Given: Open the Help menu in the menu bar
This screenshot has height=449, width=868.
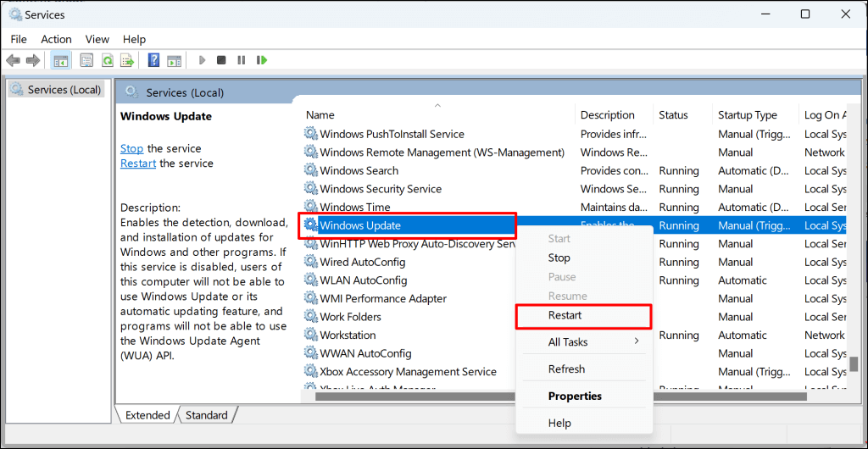Looking at the screenshot, I should tap(135, 39).
